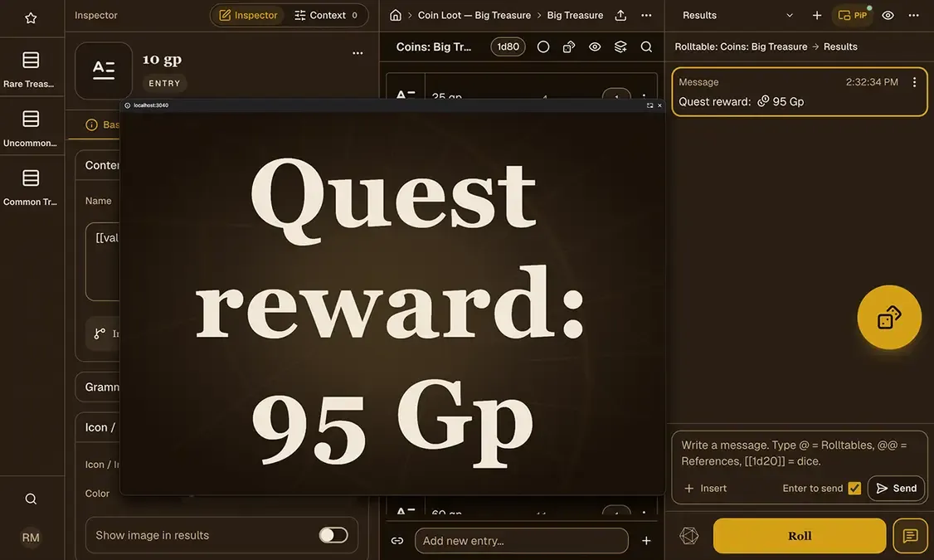Open the table panel more options menu

click(646, 16)
